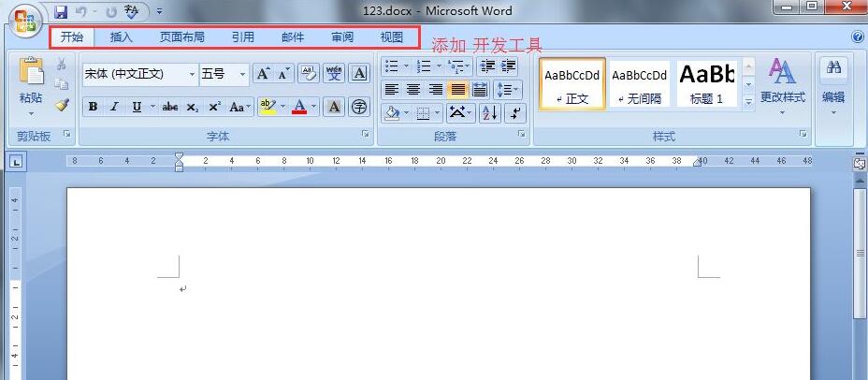Sort text with A-Z icon
This screenshot has width=868, height=380.
click(489, 113)
